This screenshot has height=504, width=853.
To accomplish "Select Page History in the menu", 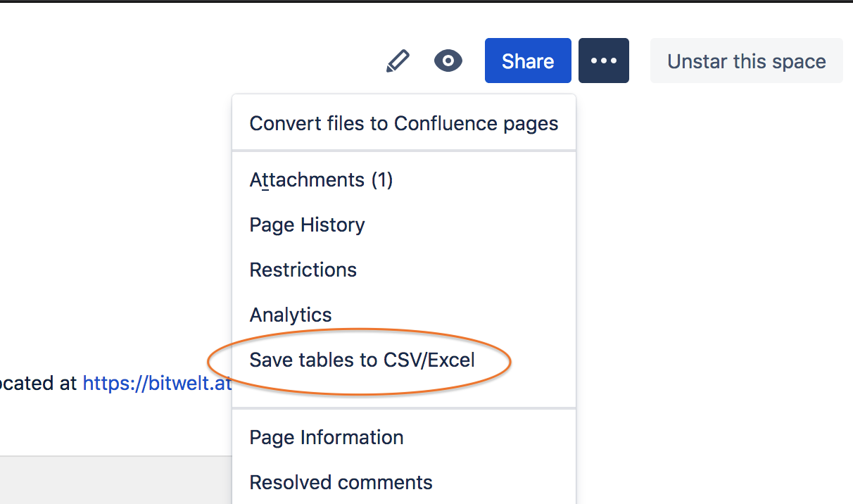I will [307, 225].
